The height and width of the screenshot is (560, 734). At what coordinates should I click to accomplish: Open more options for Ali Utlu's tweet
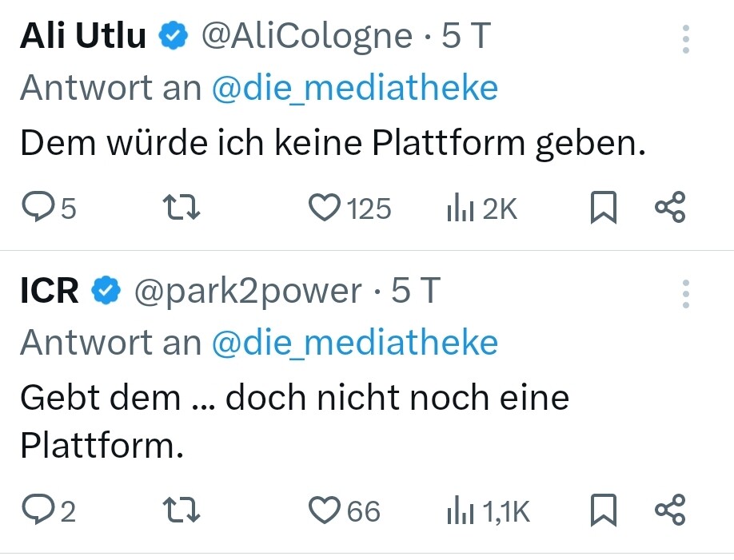coord(685,39)
